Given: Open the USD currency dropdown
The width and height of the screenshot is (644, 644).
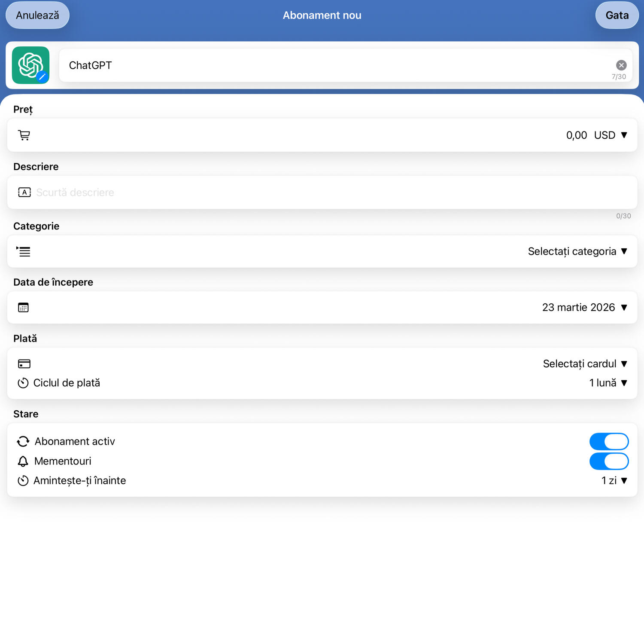Looking at the screenshot, I should tap(611, 135).
